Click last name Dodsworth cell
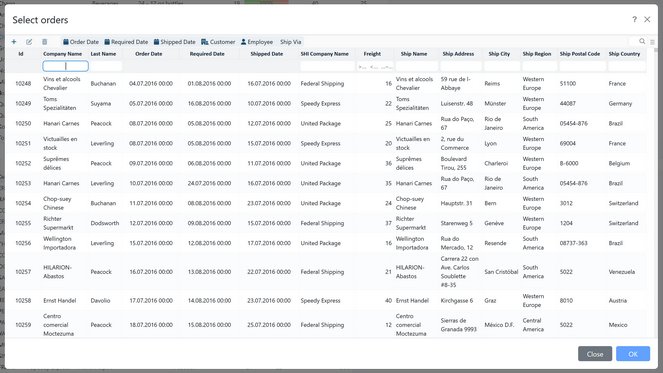Screen dimensions: 663x373 [105, 223]
